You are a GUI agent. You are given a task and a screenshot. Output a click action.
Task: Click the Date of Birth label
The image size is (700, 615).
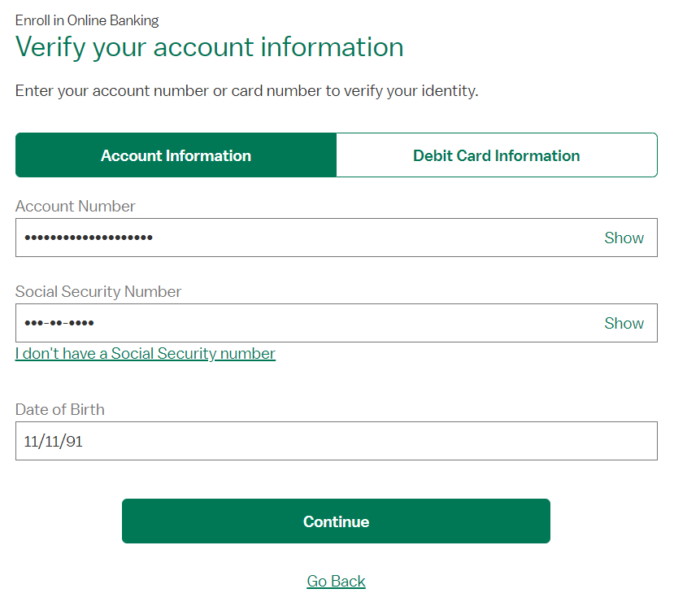point(60,409)
